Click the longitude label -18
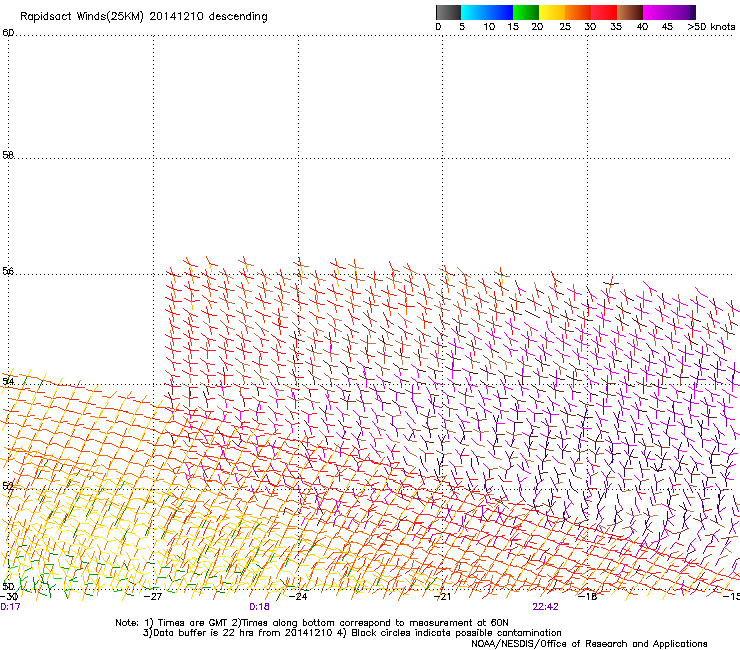Image resolution: width=740 pixels, height=650 pixels. 587,596
